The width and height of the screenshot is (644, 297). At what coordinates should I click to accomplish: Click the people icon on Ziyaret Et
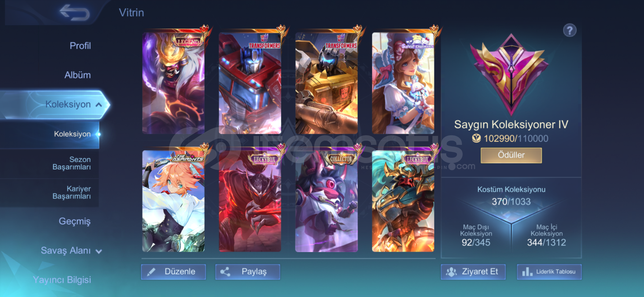click(x=451, y=272)
